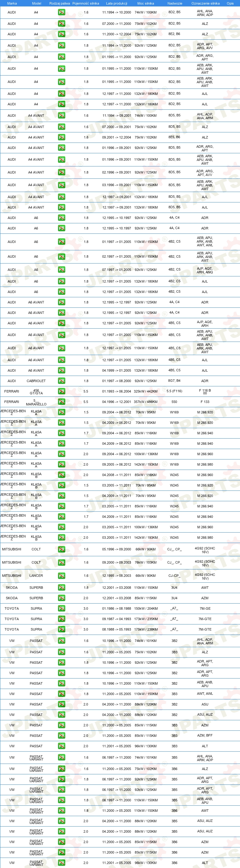Click fuel icon for Toyota Supra 150kW row
240x868 pixels.
point(62,608)
